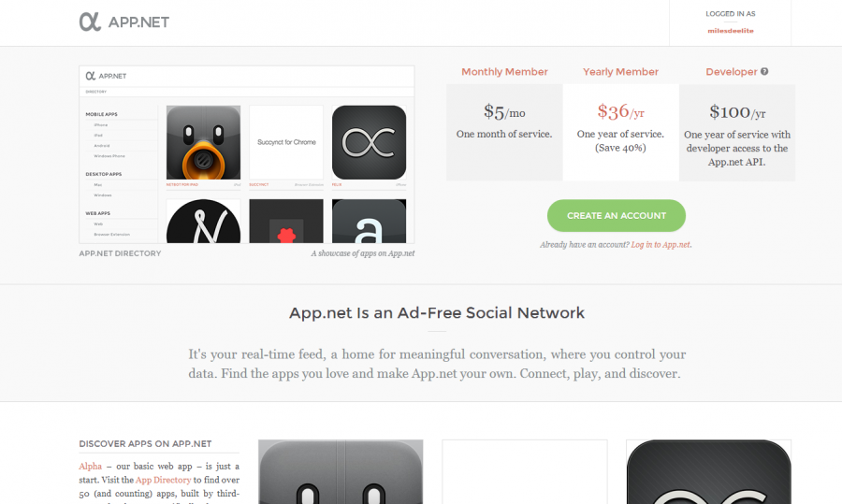842x504 pixels.
Task: Click the Alpha link in Discover Apps text
Action: pos(90,466)
